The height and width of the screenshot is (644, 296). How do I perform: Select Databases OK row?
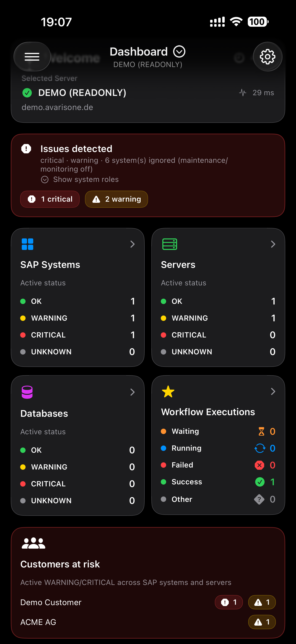(x=78, y=450)
